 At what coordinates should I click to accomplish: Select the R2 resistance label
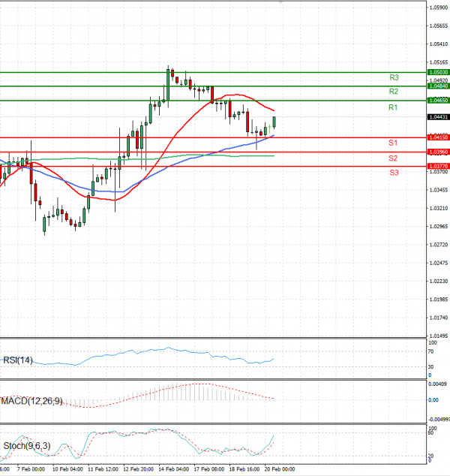pyautogui.click(x=393, y=91)
